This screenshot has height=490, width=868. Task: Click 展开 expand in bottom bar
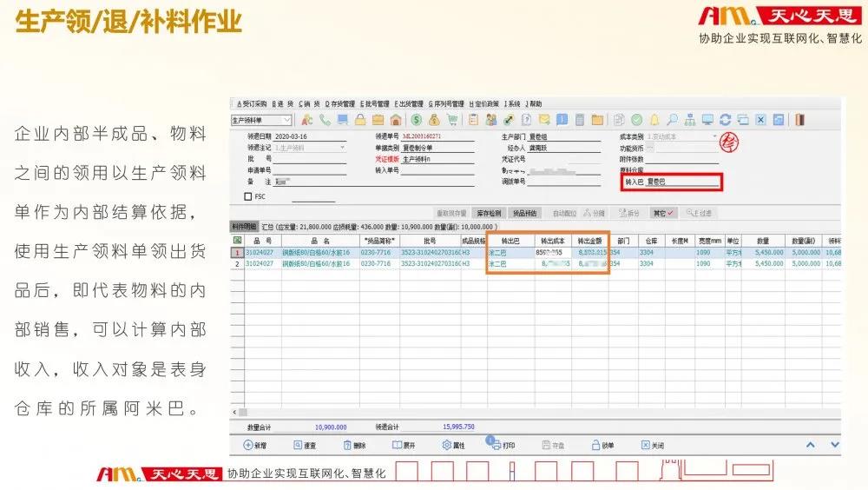pos(404,445)
